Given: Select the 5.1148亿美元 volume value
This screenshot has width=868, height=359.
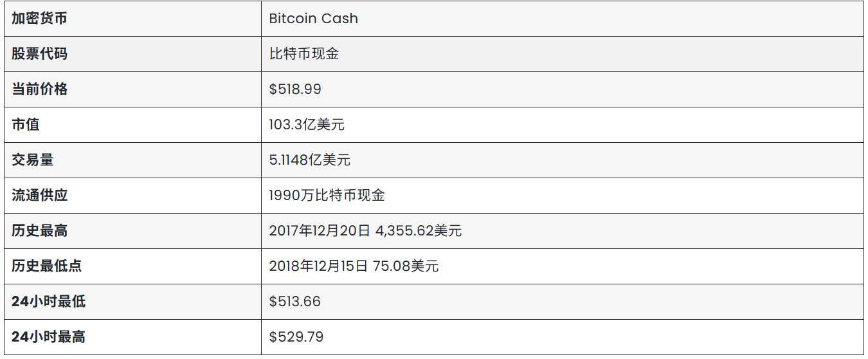Looking at the screenshot, I should 309,160.
